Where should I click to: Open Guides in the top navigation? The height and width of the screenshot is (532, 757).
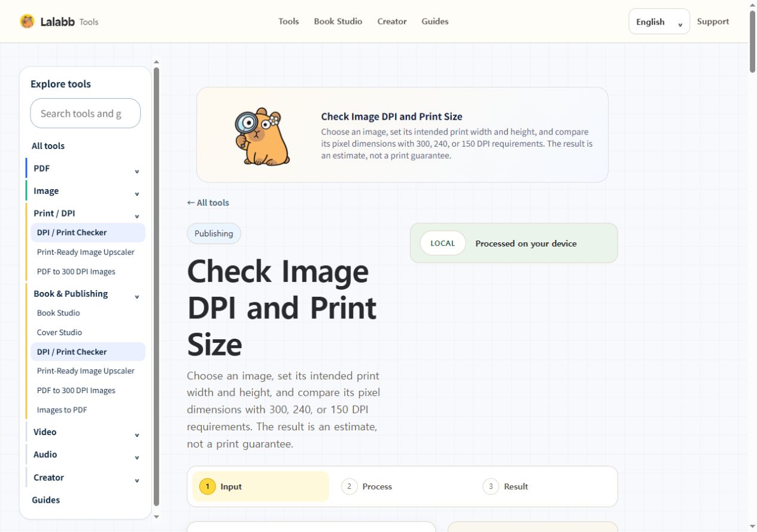pos(435,22)
